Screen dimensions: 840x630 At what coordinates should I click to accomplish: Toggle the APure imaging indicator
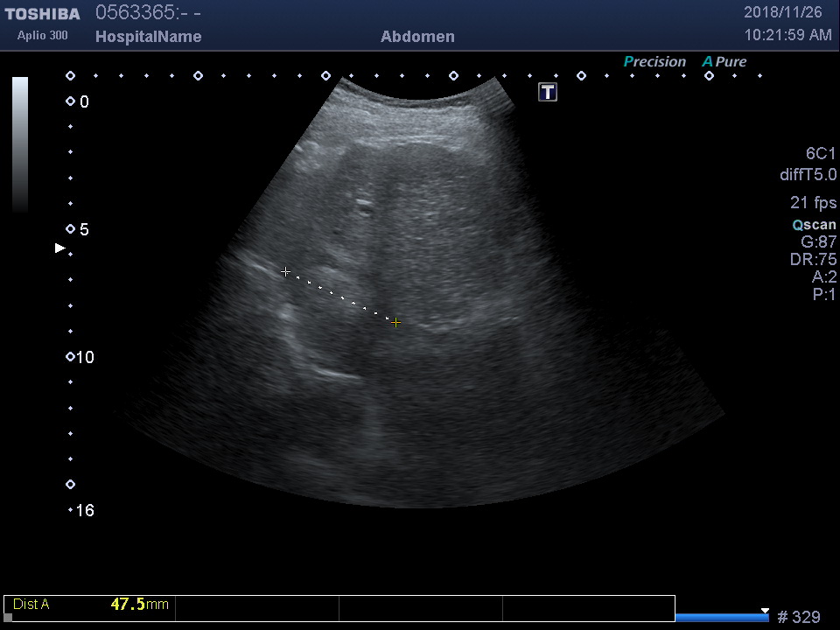724,62
